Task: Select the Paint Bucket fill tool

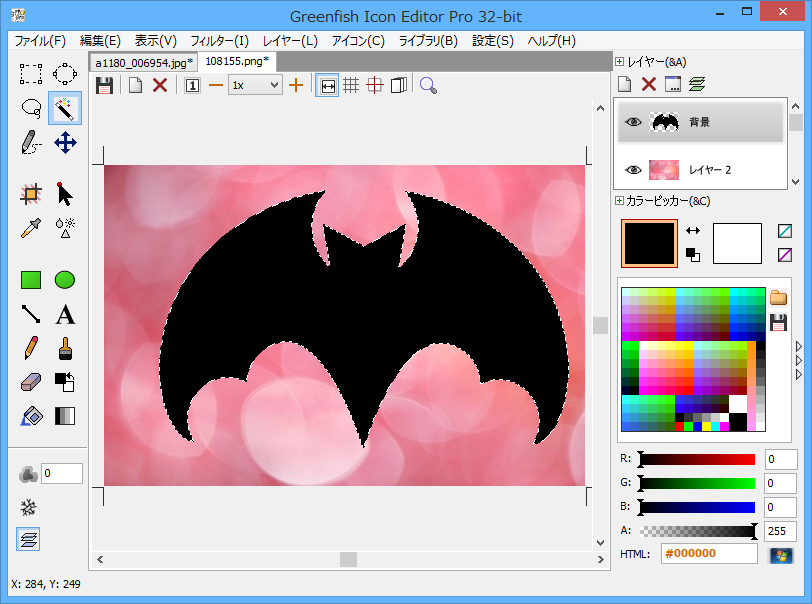Action: 31,416
